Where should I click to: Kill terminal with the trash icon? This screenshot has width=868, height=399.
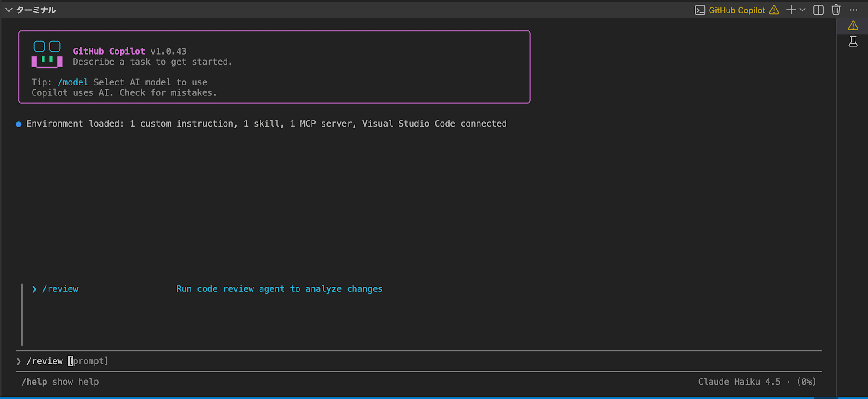(x=836, y=10)
